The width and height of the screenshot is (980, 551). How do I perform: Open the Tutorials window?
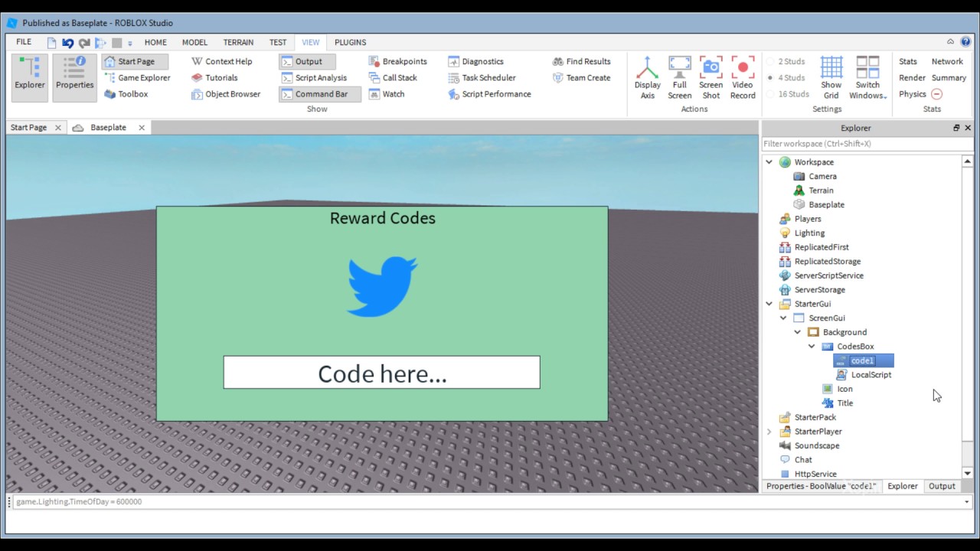214,77
